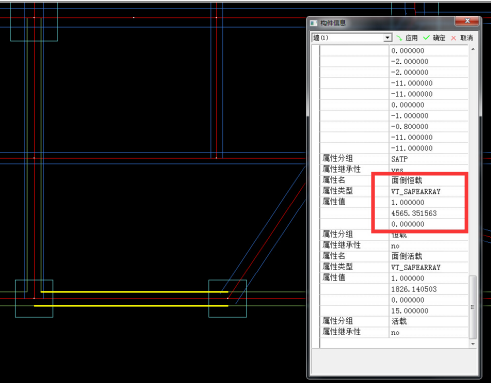
Task: Open the 墙(1) component dropdown
Action: tap(387, 38)
